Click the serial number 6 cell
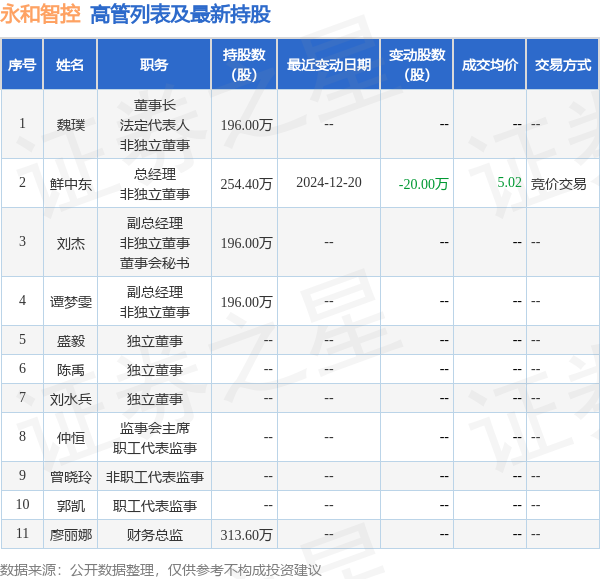 pos(23,368)
